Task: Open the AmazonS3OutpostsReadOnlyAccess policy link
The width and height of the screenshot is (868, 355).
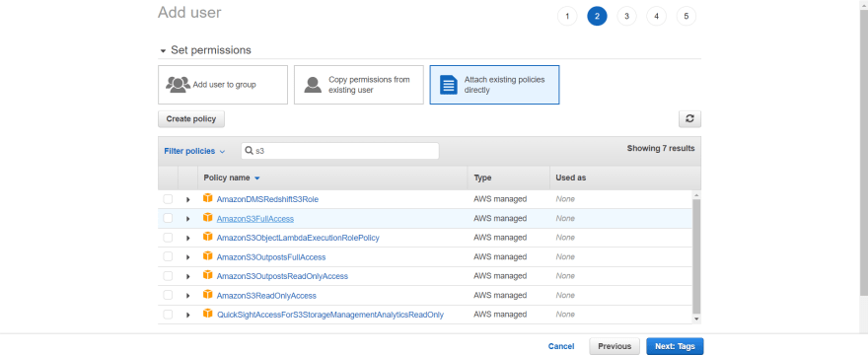Action: 282,276
